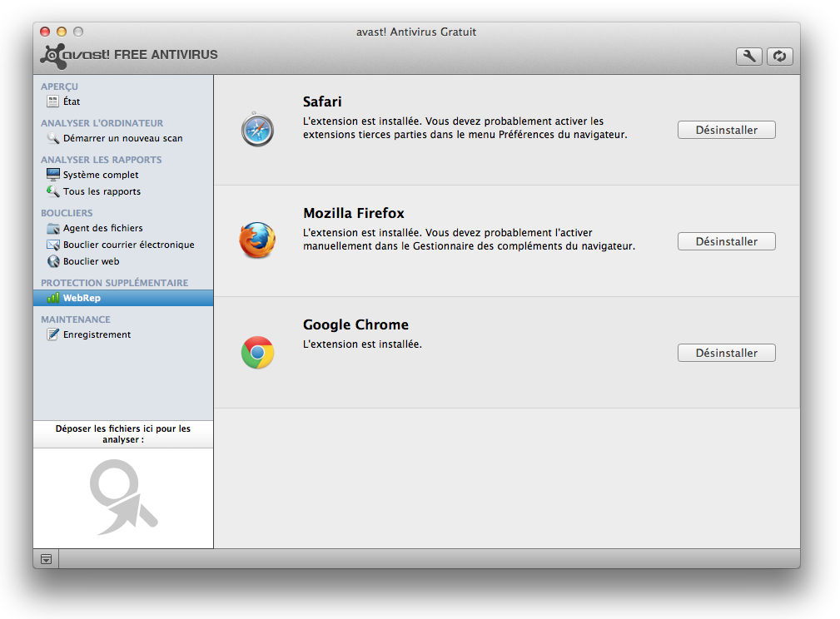840x619 pixels.
Task: Uninstall the Safari extension
Action: pyautogui.click(x=726, y=130)
